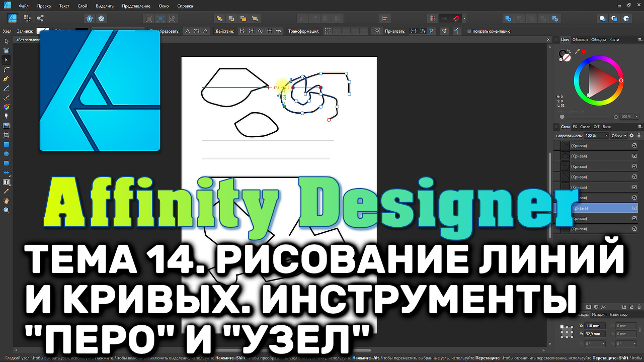
Task: Switch to the Образцы tab
Action: pyautogui.click(x=580, y=39)
